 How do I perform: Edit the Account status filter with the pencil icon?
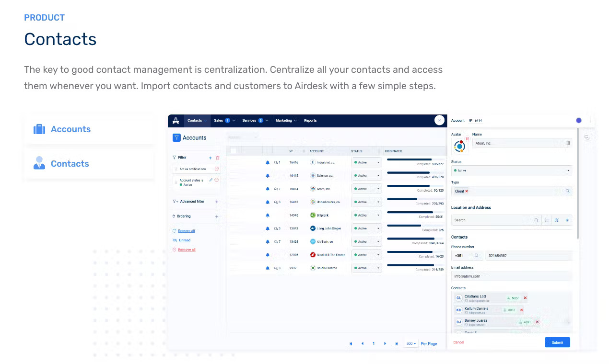coord(211,180)
